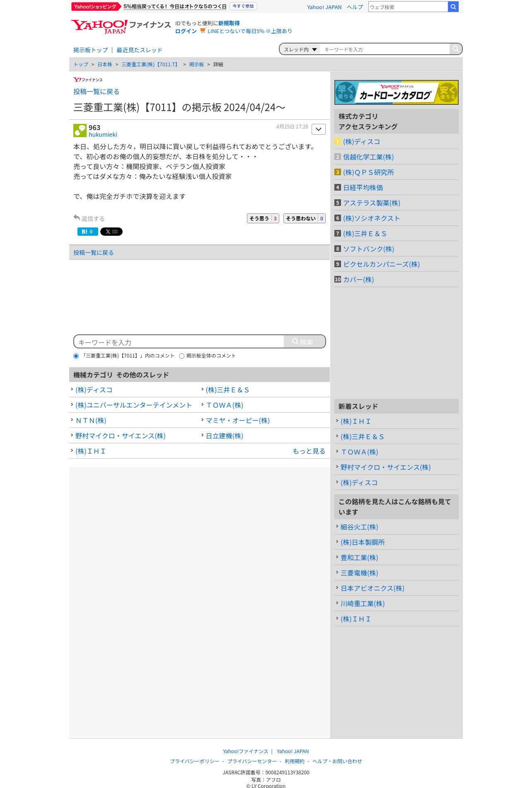The image size is (532, 788).
Task: Click the 新規取得 link
Action: click(x=229, y=23)
